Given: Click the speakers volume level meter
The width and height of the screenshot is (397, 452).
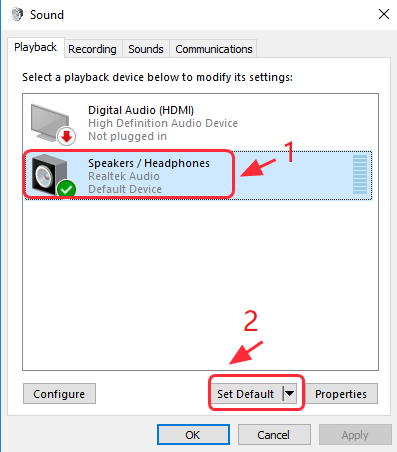Looking at the screenshot, I should pyautogui.click(x=360, y=174).
